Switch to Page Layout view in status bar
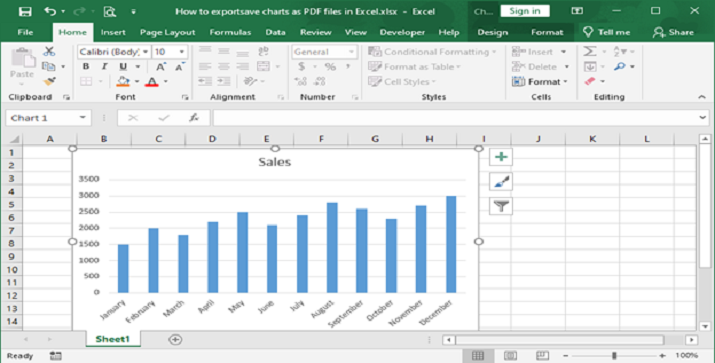The height and width of the screenshot is (363, 715). pos(510,355)
